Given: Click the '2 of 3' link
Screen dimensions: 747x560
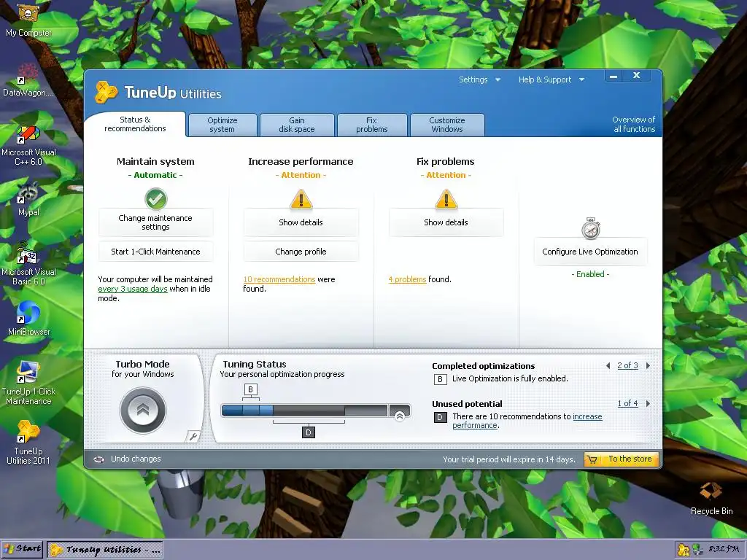Looking at the screenshot, I should (x=627, y=366).
